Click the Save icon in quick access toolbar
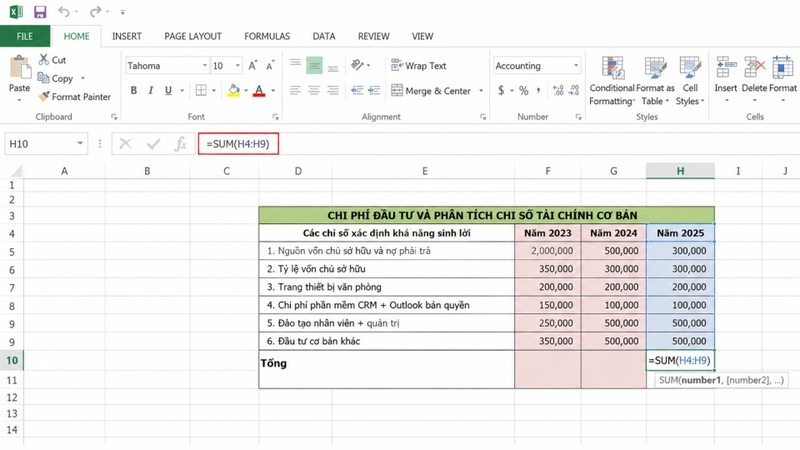Screen dimensions: 800x450 point(40,12)
